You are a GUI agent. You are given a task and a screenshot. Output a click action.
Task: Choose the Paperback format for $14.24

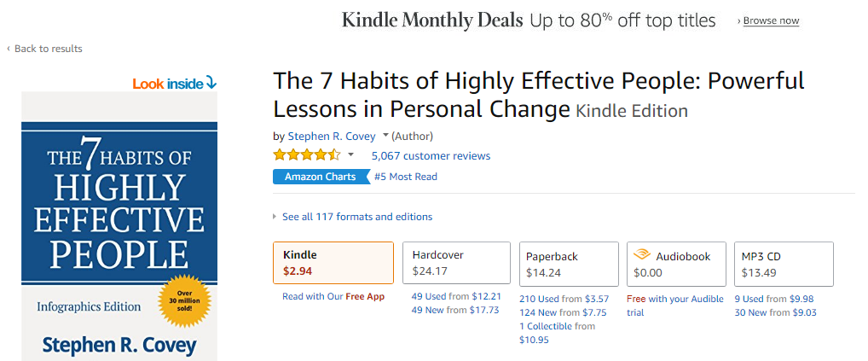coord(569,264)
